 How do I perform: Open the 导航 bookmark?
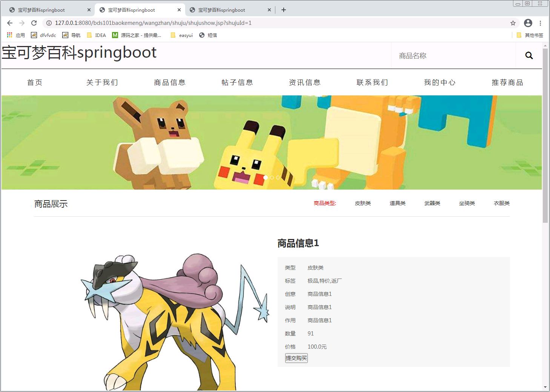(x=71, y=35)
